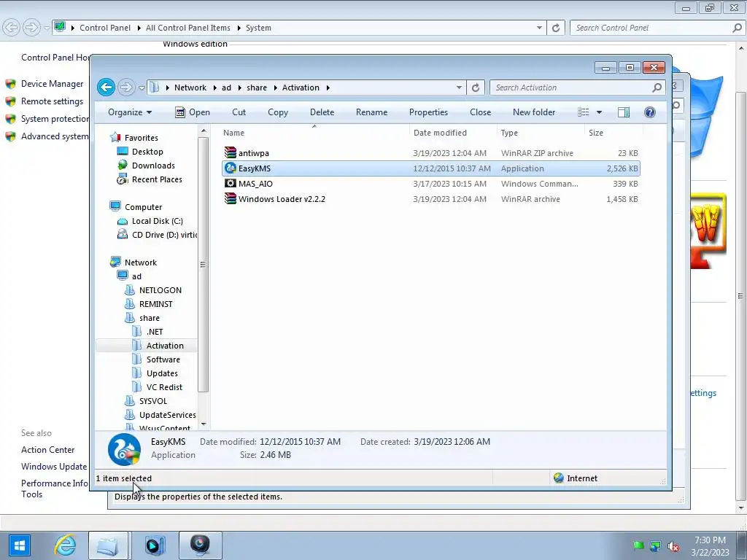Click the large EasyKMS icon in details pane

click(124, 449)
